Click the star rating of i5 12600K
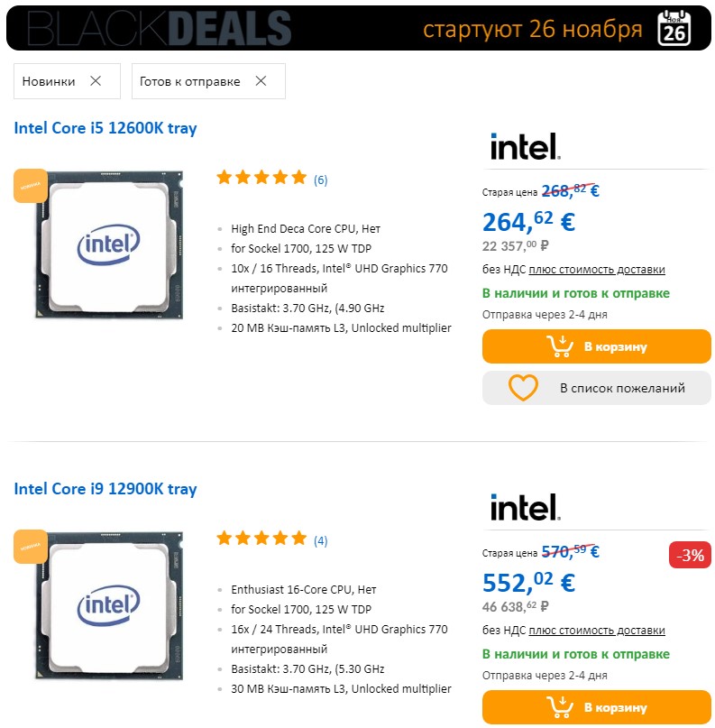 [261, 178]
